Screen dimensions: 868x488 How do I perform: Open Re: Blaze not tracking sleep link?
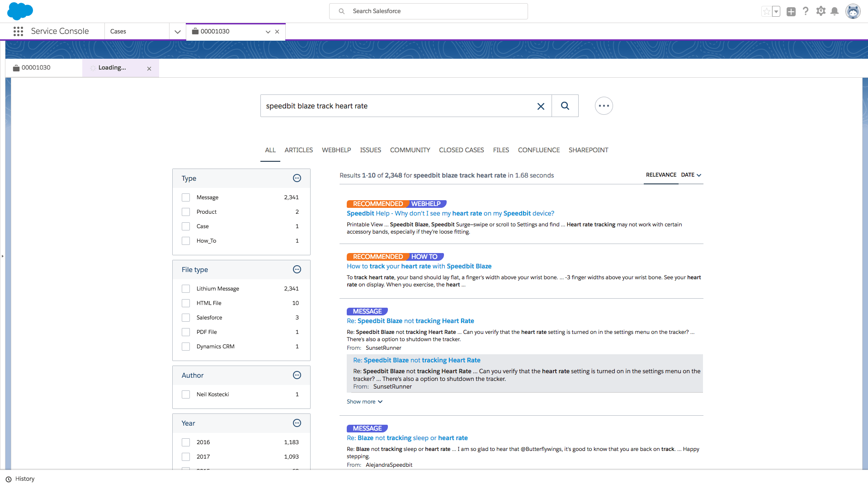tap(407, 438)
